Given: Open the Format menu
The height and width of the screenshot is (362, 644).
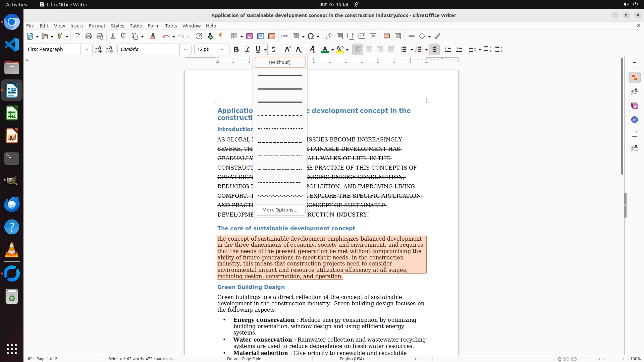Looking at the screenshot, I should click(97, 26).
